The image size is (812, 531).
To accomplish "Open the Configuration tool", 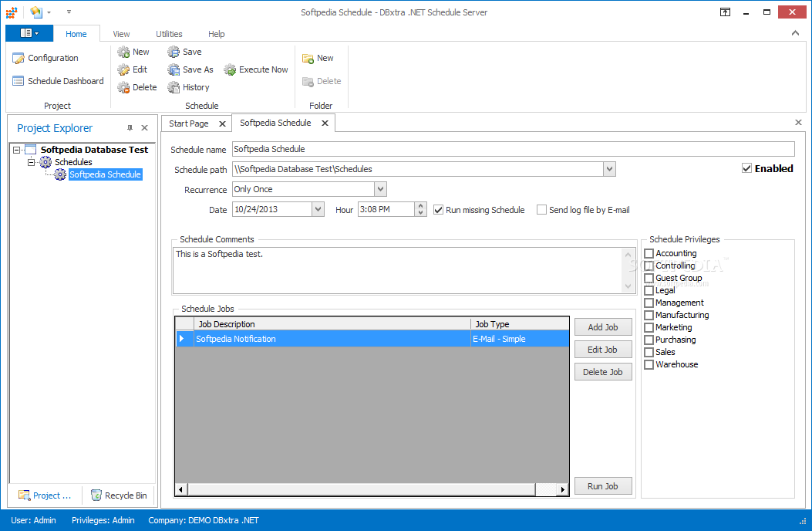I will point(45,58).
